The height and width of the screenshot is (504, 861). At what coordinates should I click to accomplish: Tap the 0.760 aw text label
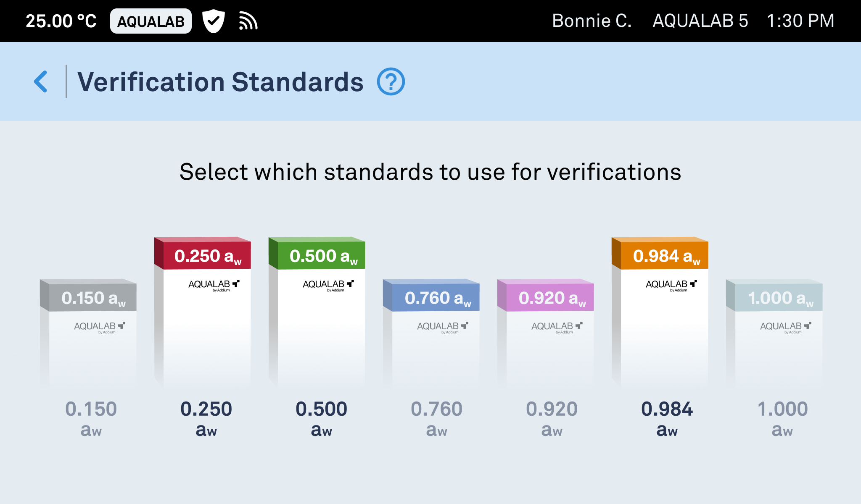point(437,419)
